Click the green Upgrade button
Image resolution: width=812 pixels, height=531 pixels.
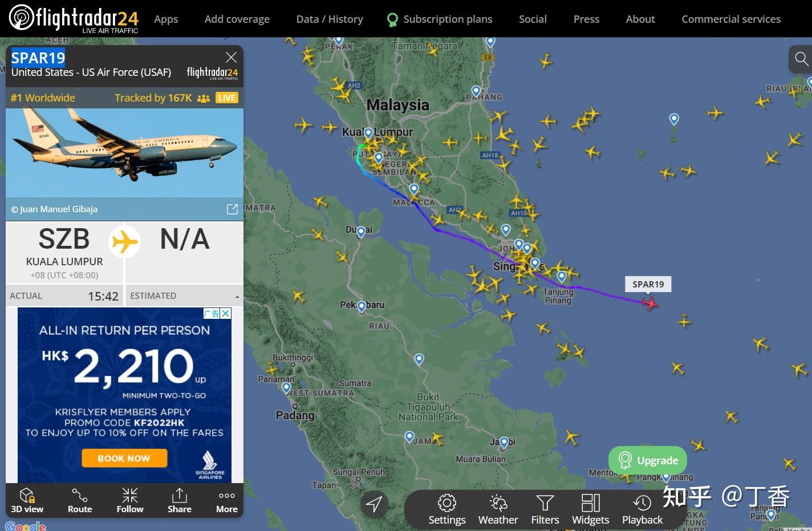click(x=648, y=460)
